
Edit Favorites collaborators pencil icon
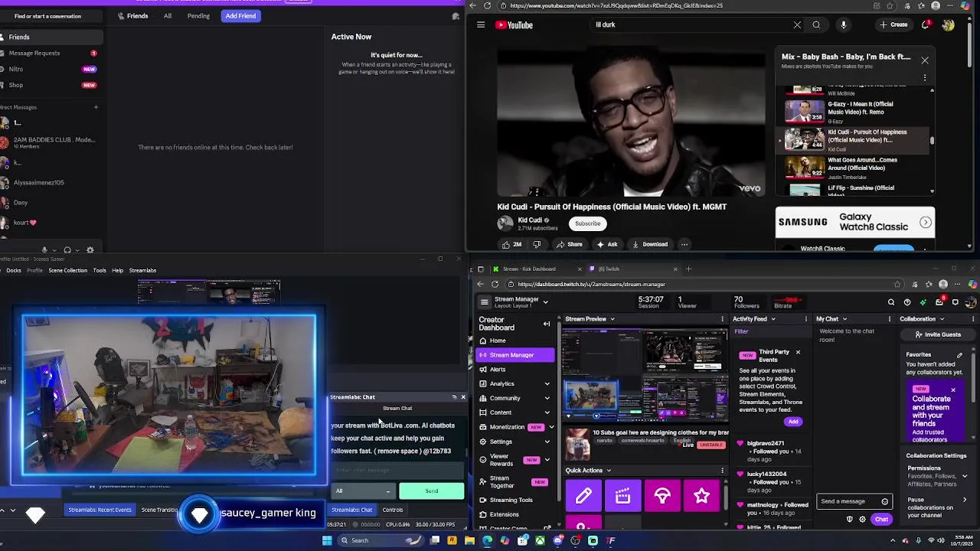pyautogui.click(x=959, y=355)
